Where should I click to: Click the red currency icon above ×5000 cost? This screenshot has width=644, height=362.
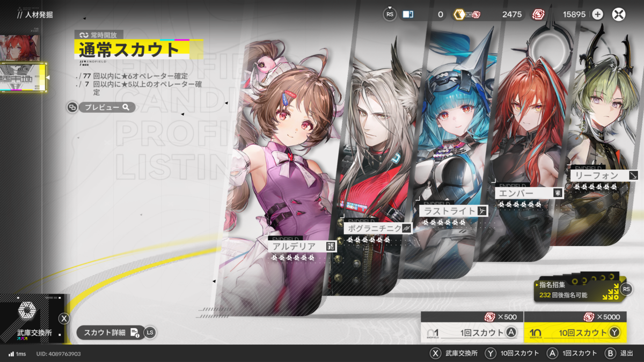589,317
